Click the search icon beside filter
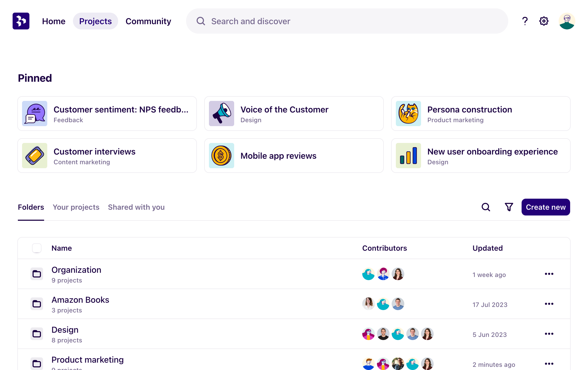The image size is (588, 370). click(x=486, y=207)
